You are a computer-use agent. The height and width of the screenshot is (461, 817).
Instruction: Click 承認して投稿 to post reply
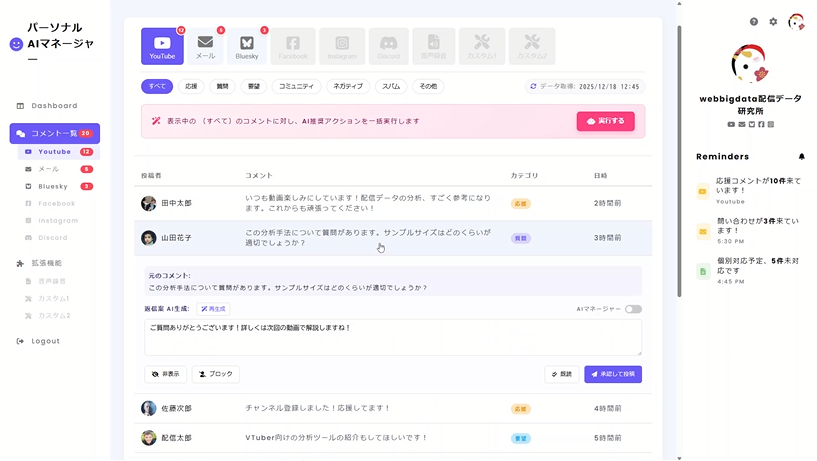coord(612,374)
